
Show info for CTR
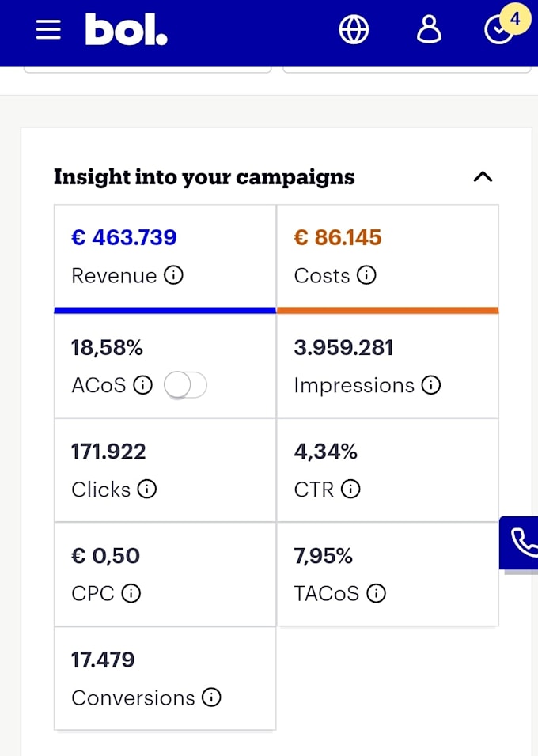tap(350, 489)
